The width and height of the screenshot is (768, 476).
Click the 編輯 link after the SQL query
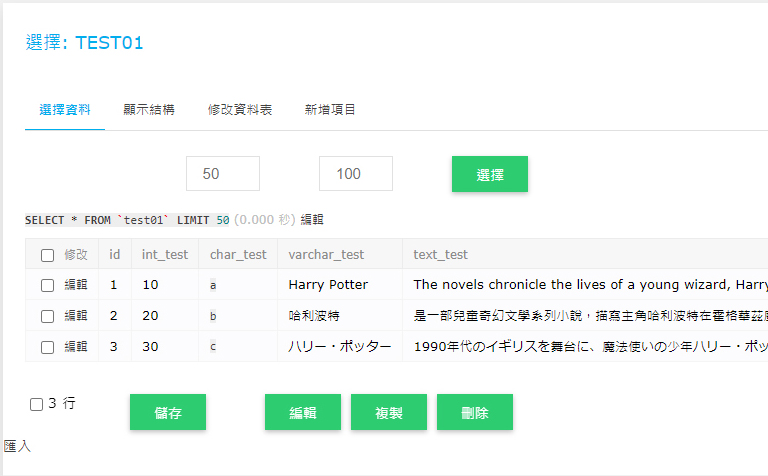coord(312,220)
